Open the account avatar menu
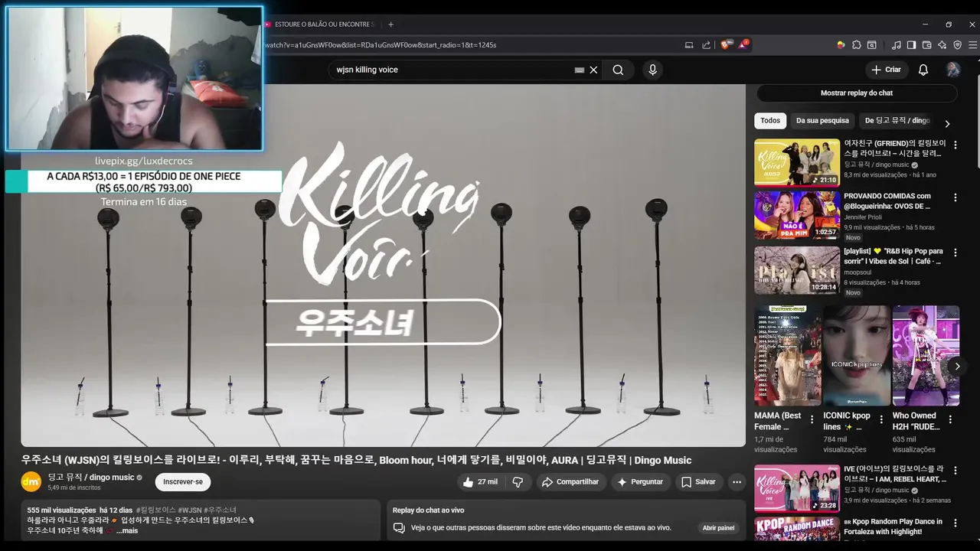 [953, 70]
